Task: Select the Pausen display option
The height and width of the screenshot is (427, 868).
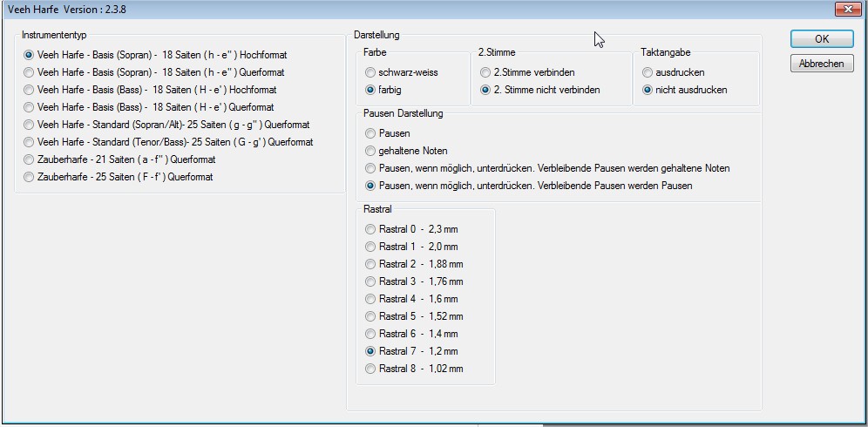Action: click(371, 133)
